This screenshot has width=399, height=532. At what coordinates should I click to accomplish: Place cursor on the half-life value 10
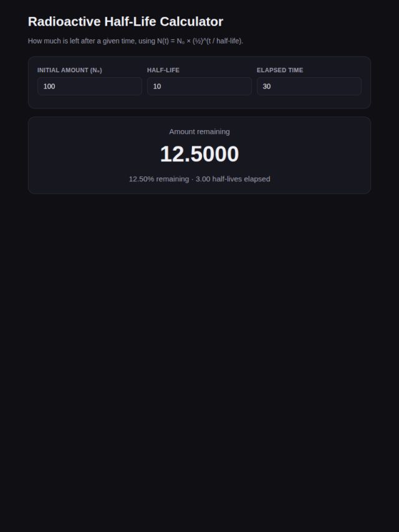click(157, 86)
